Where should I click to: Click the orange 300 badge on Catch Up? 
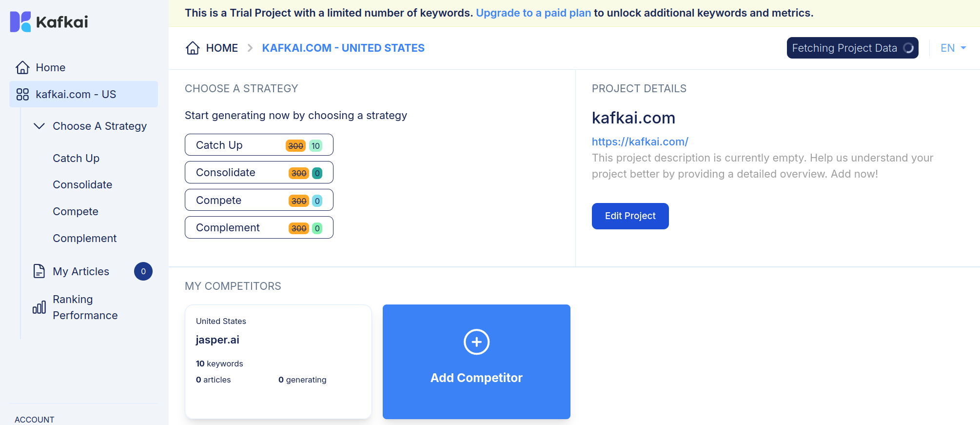(x=295, y=145)
